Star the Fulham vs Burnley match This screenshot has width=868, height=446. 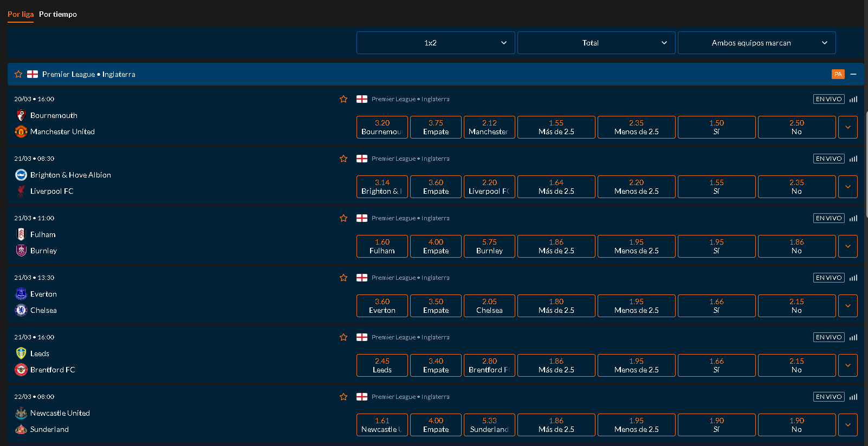click(x=344, y=218)
